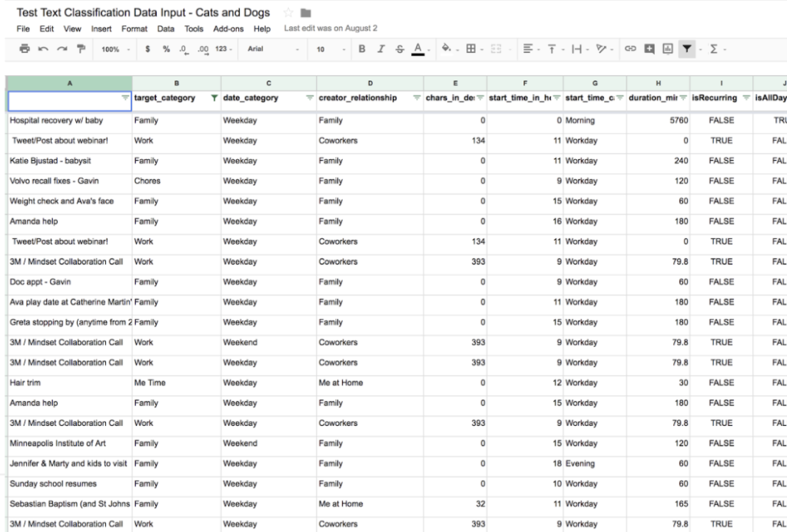
Task: Open the Help menu
Action: tap(262, 28)
